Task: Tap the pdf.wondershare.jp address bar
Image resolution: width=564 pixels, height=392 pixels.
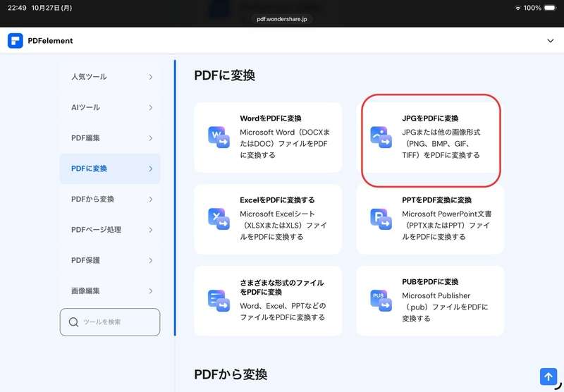Action: (282, 19)
